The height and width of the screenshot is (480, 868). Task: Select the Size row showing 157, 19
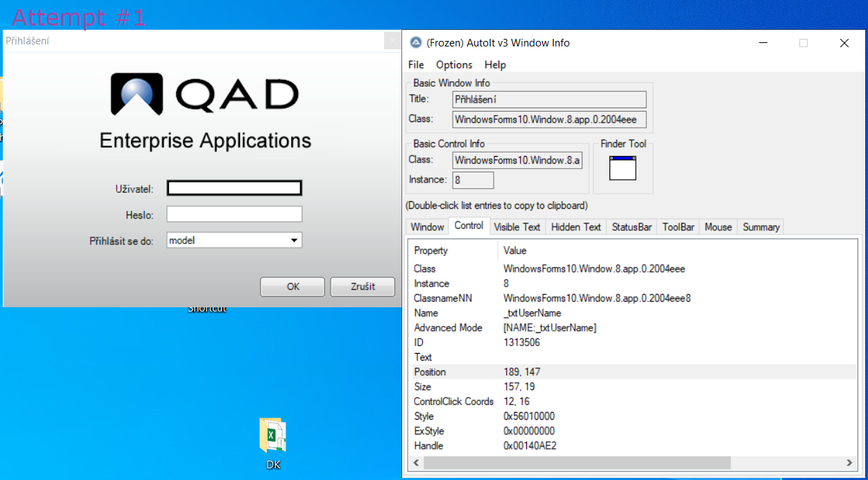coord(633,386)
